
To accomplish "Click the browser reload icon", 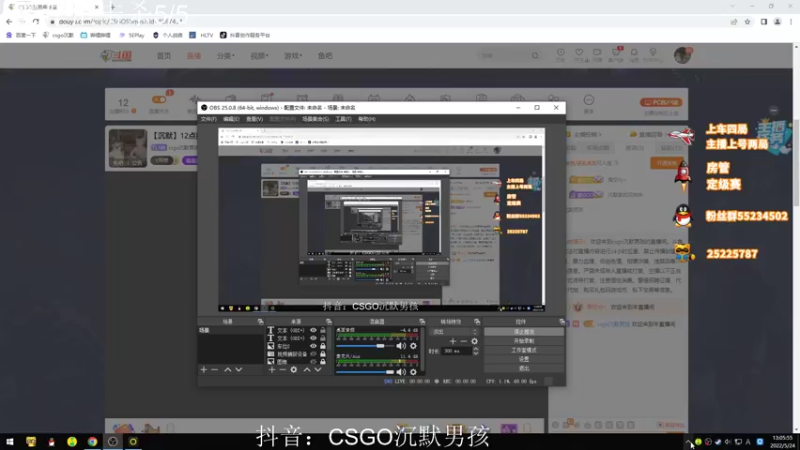I will click(36, 21).
